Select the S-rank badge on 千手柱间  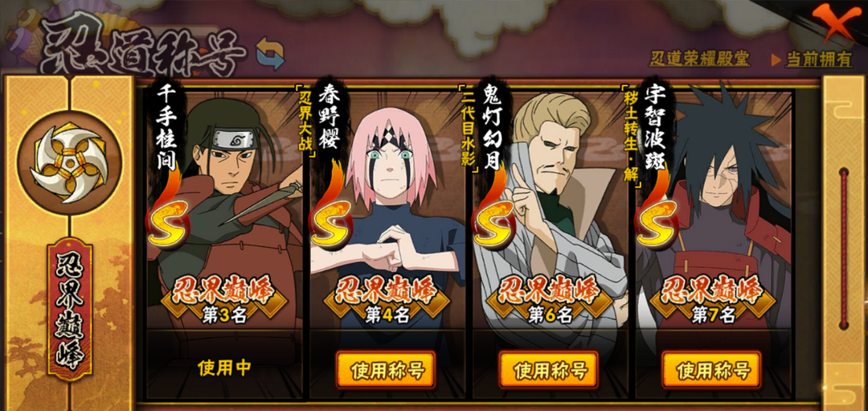[168, 223]
